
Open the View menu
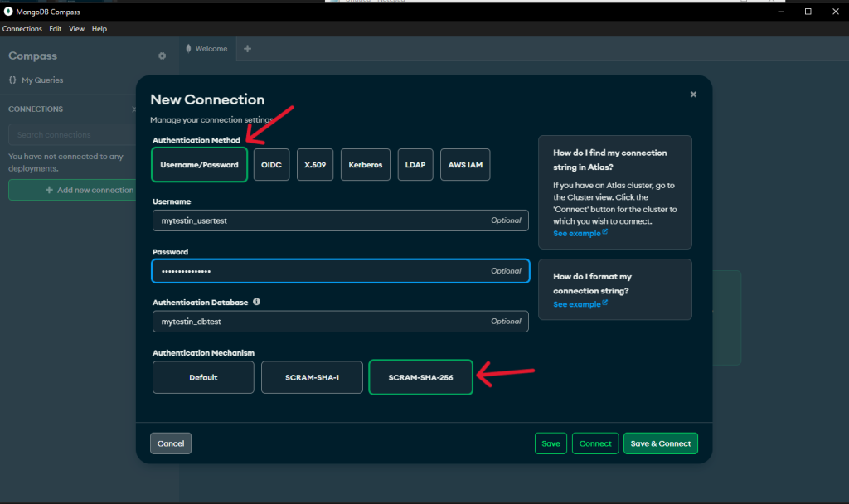point(76,29)
